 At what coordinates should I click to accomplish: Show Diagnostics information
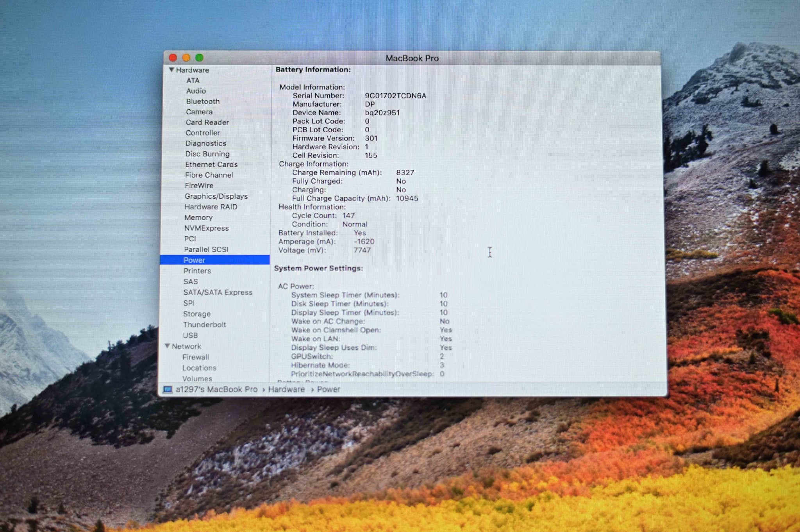point(206,144)
